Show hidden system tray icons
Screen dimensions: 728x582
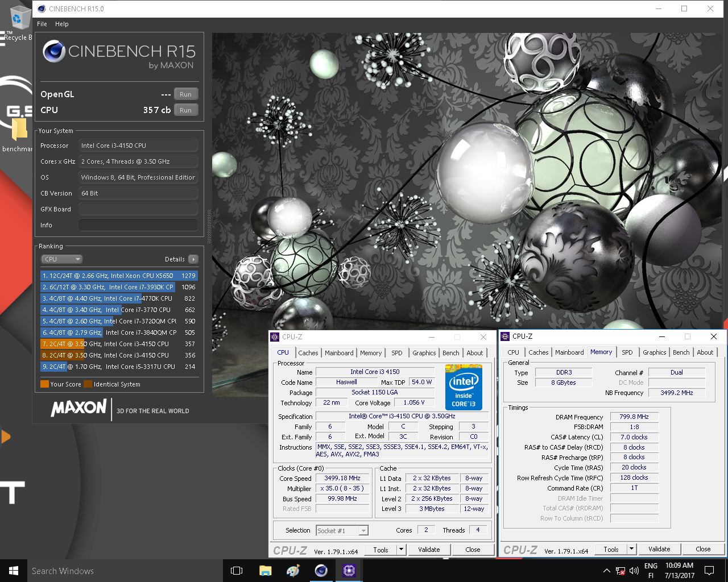[x=606, y=571]
